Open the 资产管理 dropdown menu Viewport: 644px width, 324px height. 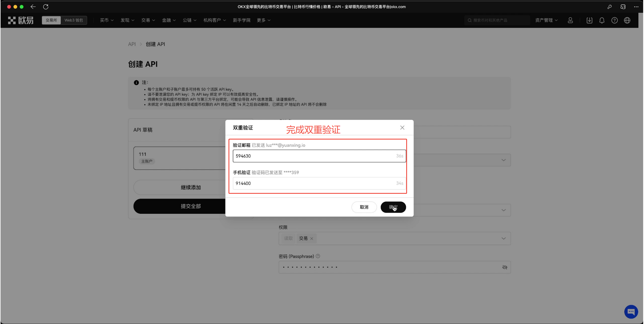(546, 20)
